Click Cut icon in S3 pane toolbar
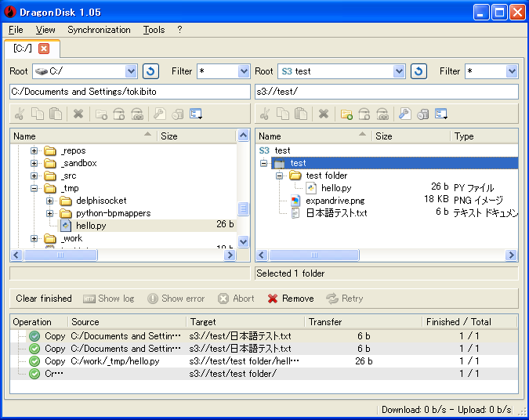Screen dimensions: 529x420 (265, 114)
